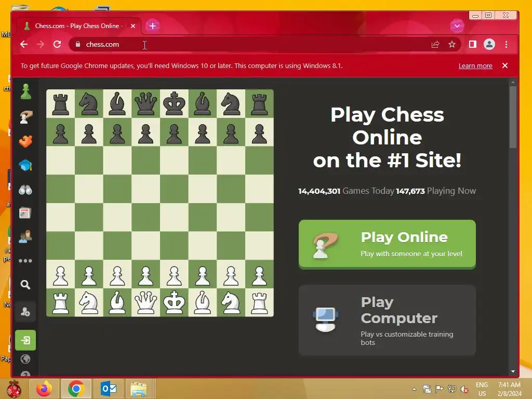
Task: Open the Puzzles icon in sidebar
Action: pos(26,141)
